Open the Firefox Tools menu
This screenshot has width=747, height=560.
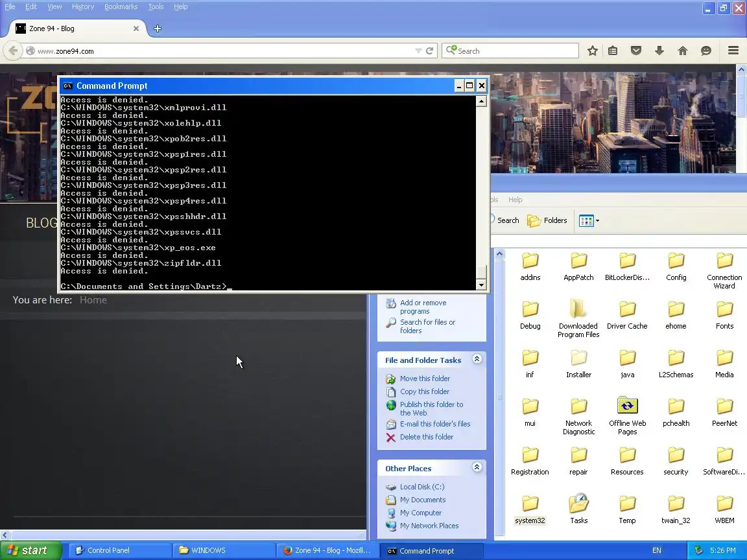(156, 6)
